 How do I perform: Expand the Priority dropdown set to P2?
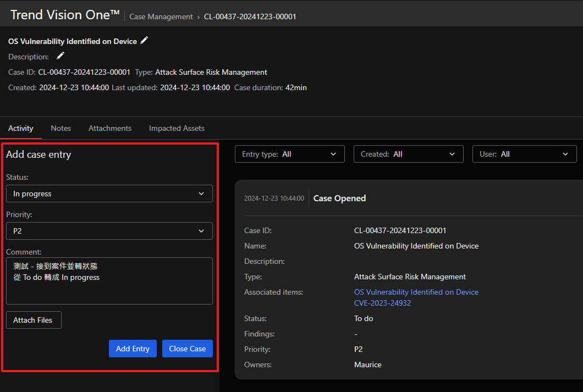coord(109,231)
